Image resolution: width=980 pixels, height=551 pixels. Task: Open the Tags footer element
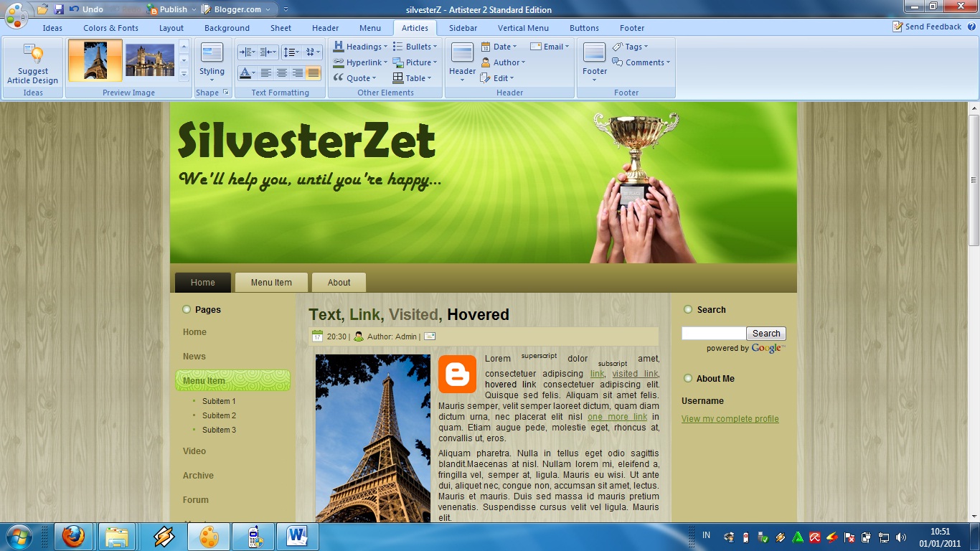point(631,46)
